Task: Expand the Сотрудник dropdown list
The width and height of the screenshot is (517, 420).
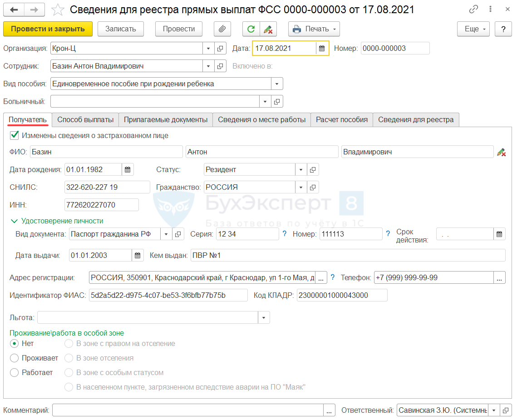Action: tap(208, 66)
